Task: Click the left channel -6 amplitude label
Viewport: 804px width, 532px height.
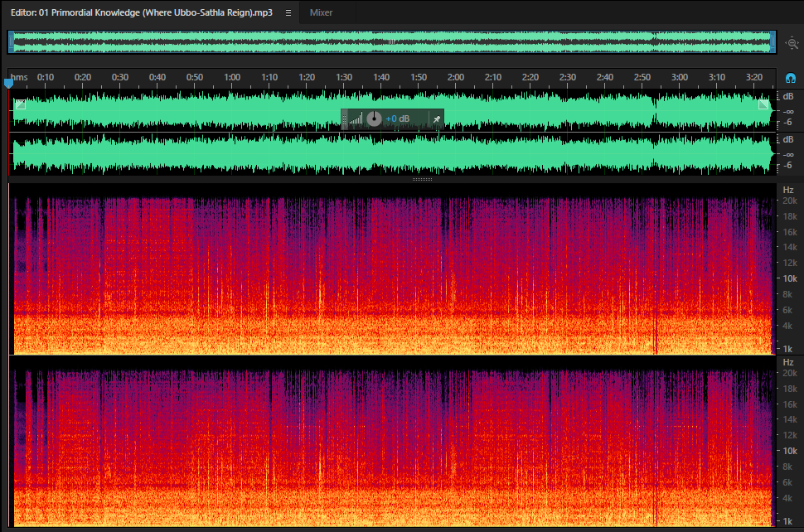Action: [x=788, y=122]
